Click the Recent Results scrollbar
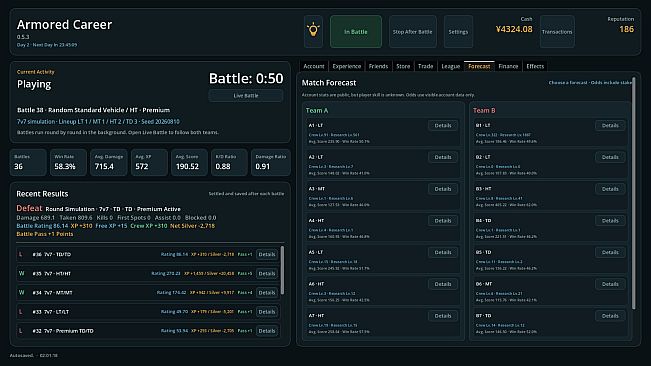Screen dimensions: 651x366 click(282, 270)
